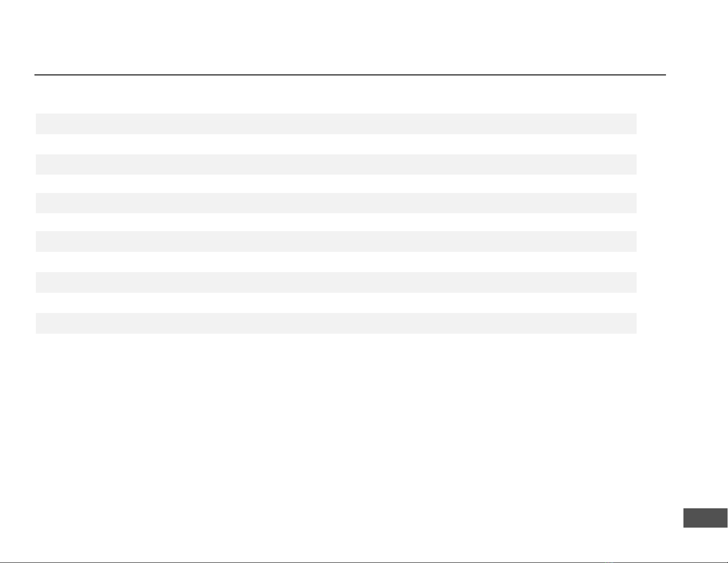Click the white row between second and third gray rows

[336, 184]
